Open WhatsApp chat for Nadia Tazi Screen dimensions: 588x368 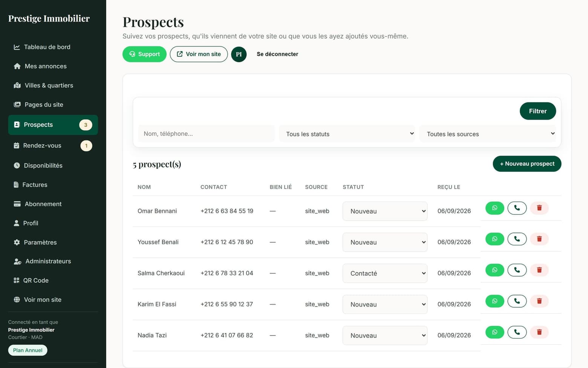(x=495, y=332)
